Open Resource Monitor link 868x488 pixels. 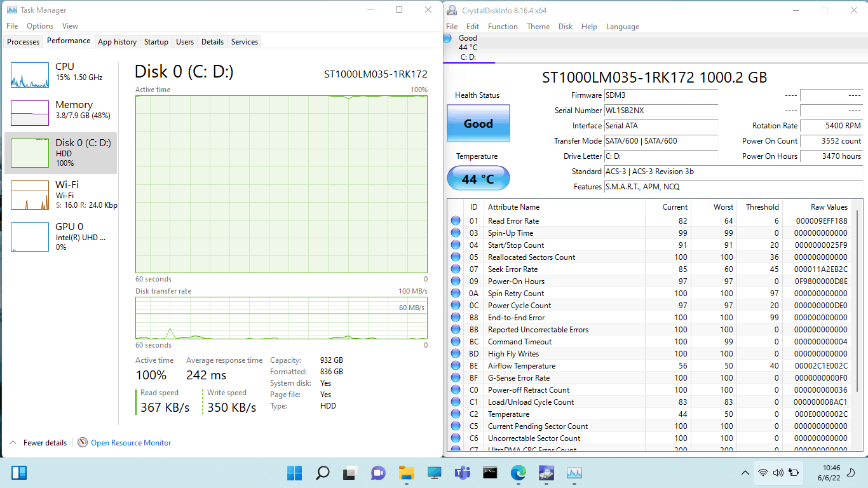point(131,443)
